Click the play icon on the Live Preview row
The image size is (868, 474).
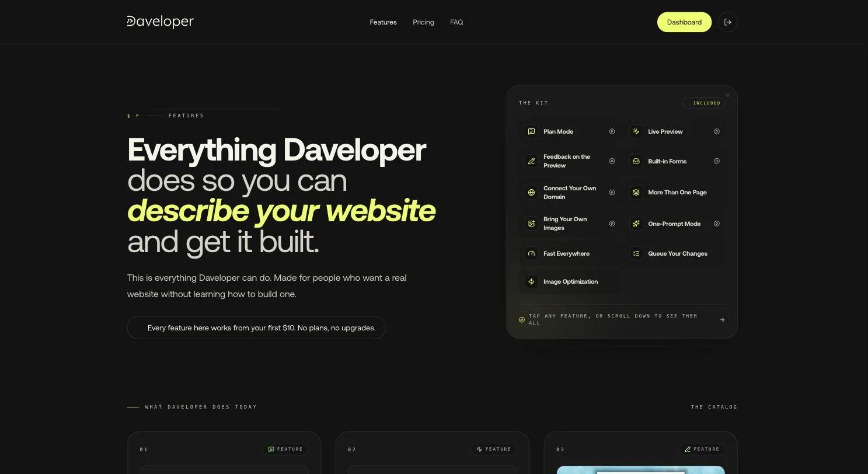[x=716, y=131]
